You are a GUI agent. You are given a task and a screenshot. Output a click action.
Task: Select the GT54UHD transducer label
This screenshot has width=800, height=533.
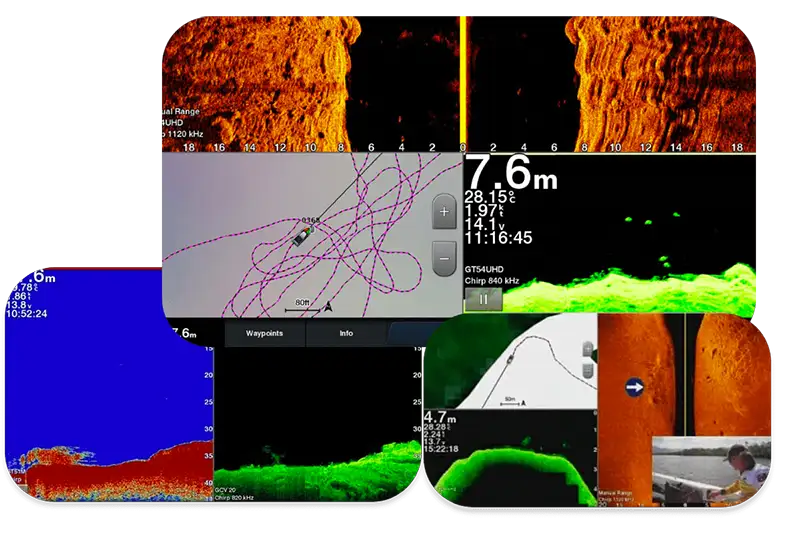tap(484, 269)
